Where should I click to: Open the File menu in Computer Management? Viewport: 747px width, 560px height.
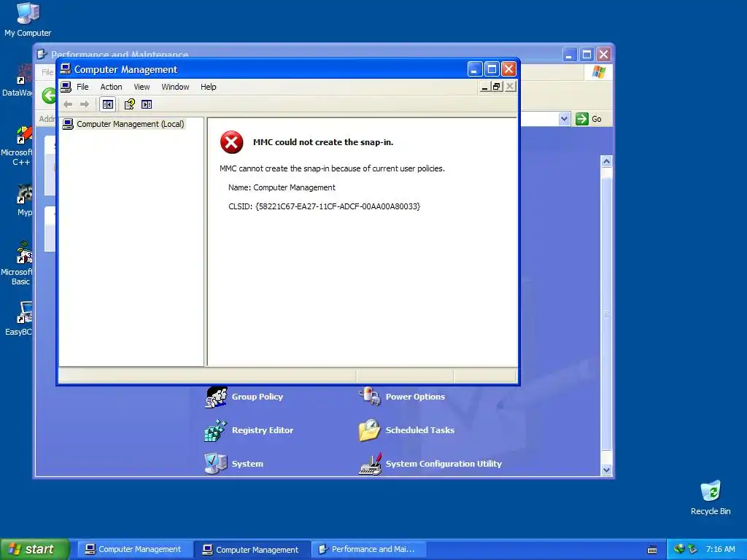point(82,87)
